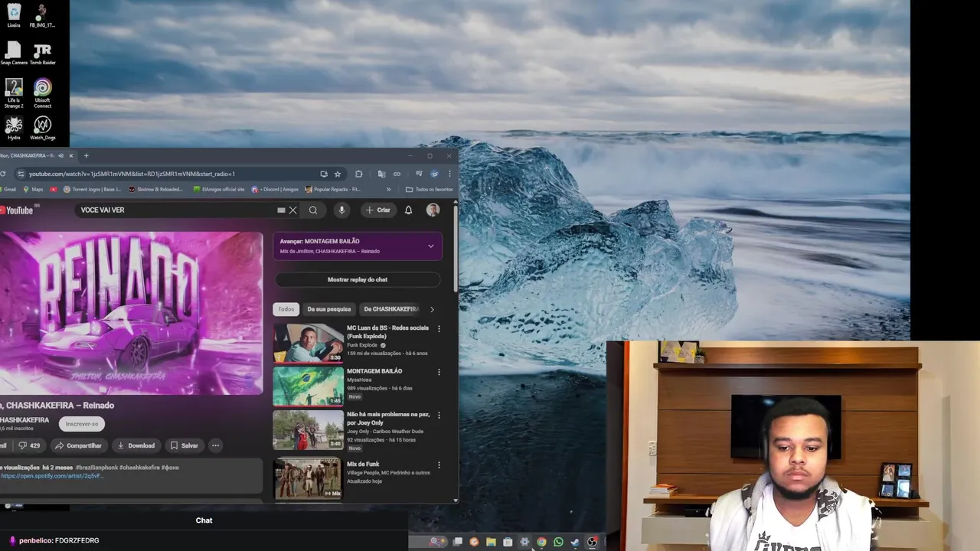The height and width of the screenshot is (551, 980).
Task: Open the Mix de Funk playlist thumbnail
Action: pyautogui.click(x=309, y=478)
